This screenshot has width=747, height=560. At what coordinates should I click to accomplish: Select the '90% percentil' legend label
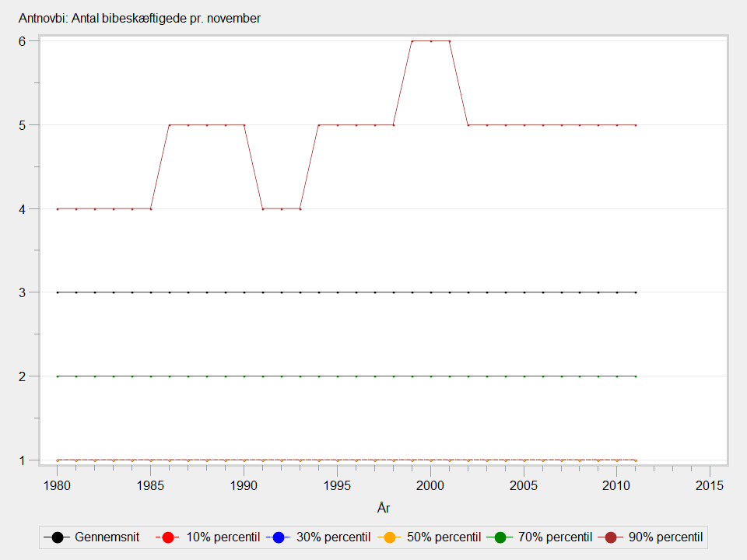click(666, 537)
